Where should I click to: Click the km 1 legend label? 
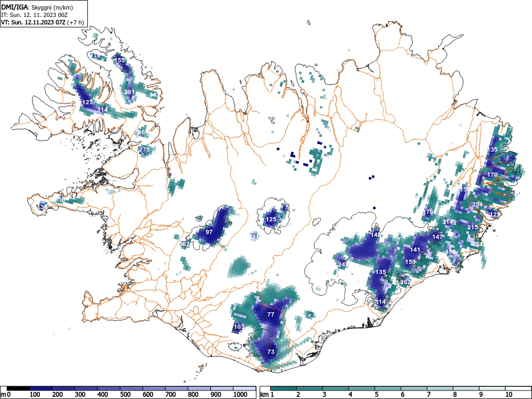[x=268, y=395]
